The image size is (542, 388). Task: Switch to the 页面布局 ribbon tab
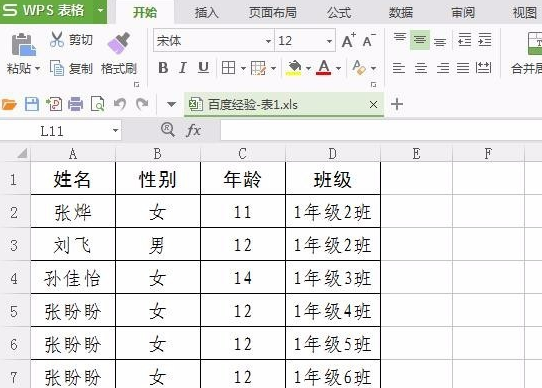click(x=273, y=12)
